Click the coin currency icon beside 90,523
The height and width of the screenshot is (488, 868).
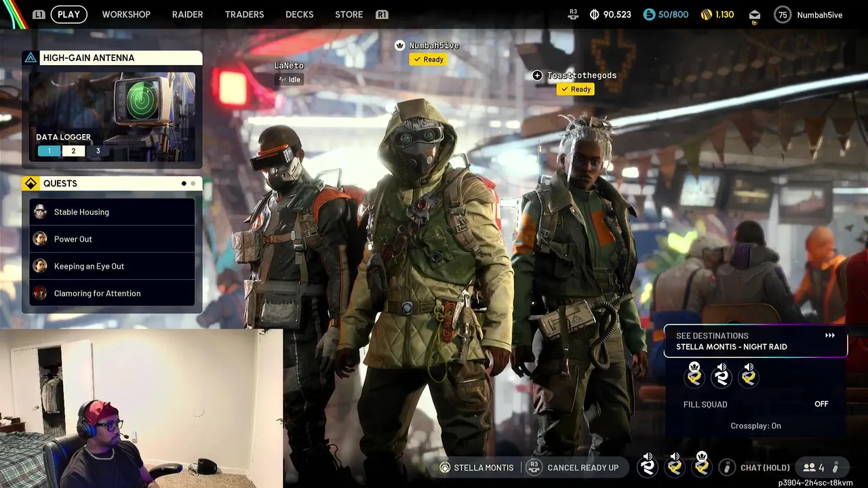point(595,14)
